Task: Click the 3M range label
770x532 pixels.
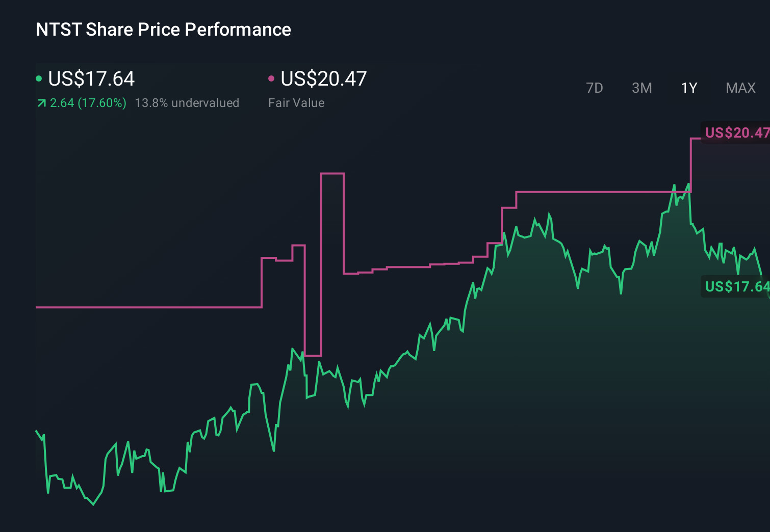Action: (x=641, y=88)
